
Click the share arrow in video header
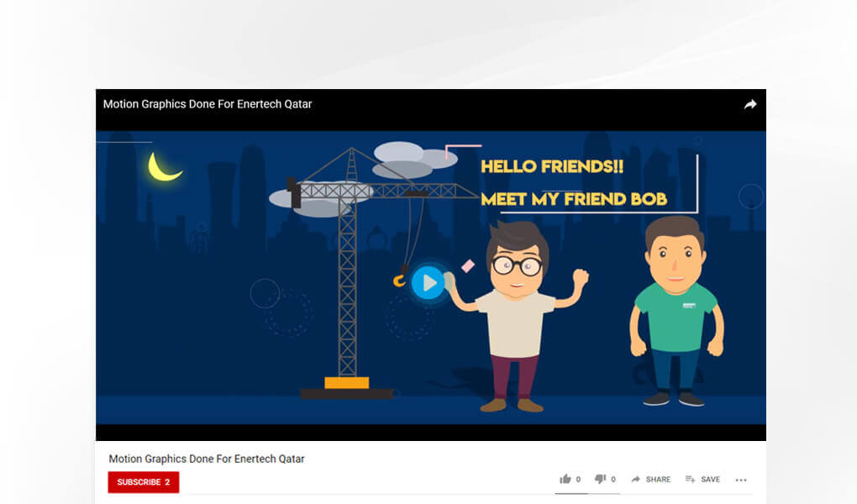click(x=749, y=104)
